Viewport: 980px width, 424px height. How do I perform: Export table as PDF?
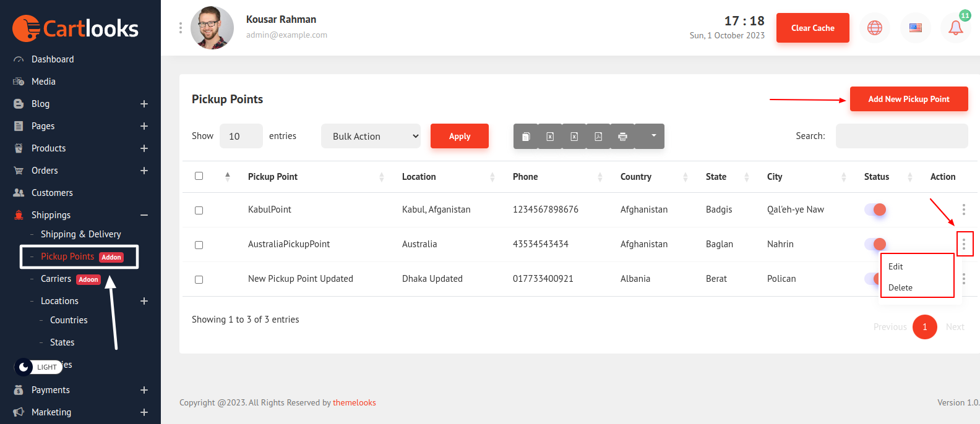(x=598, y=137)
